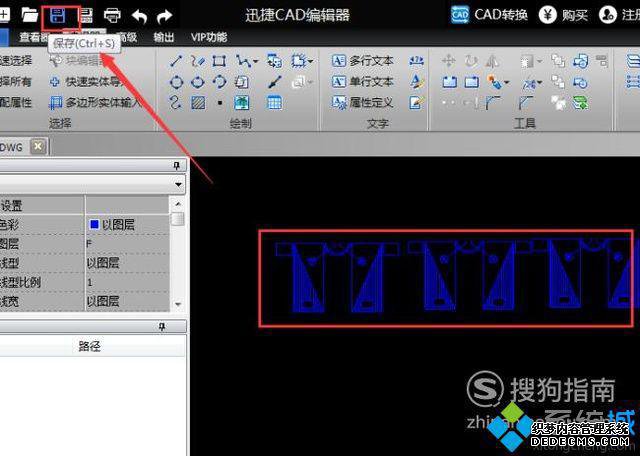Click the Redo arrow
Image resolution: width=640 pixels, height=456 pixels.
(164, 16)
